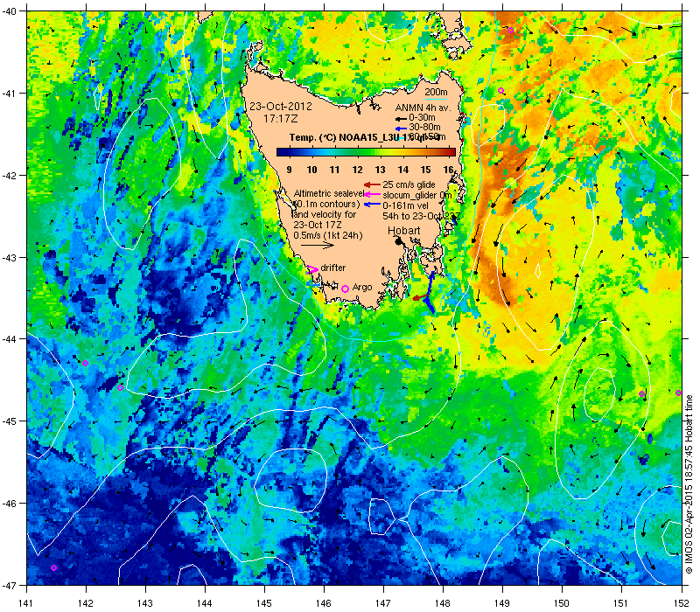Click the ANMN 4h av. label
This screenshot has width=700, height=612.
pyautogui.click(x=423, y=108)
